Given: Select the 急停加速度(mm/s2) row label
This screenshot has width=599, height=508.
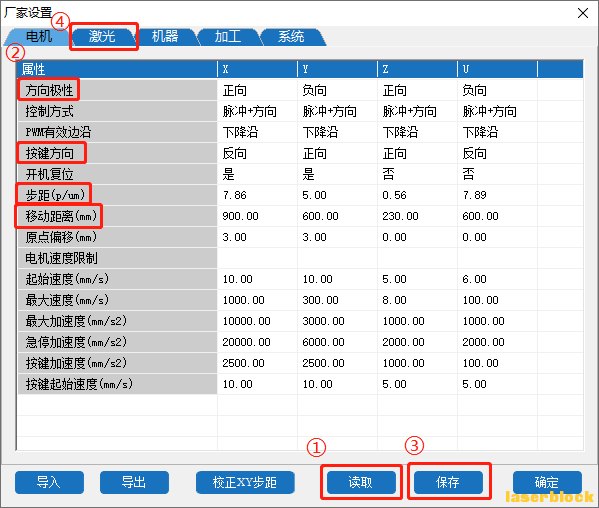Looking at the screenshot, I should tap(118, 342).
